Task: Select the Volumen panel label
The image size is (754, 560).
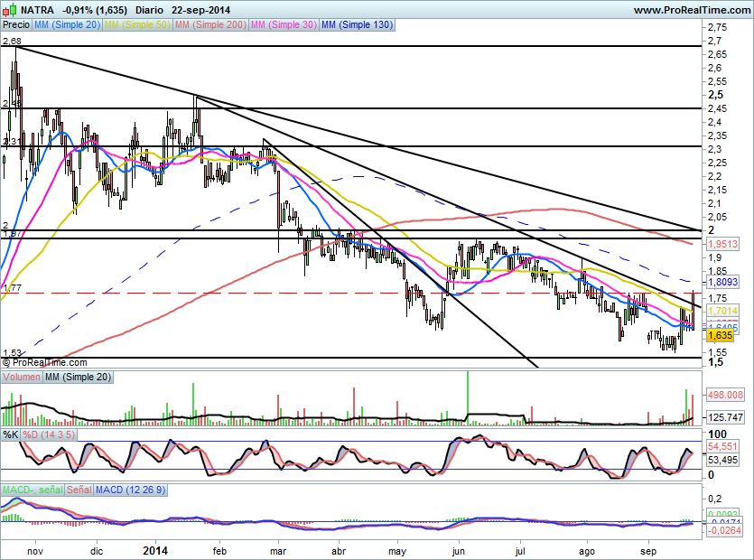Action: click(x=23, y=377)
